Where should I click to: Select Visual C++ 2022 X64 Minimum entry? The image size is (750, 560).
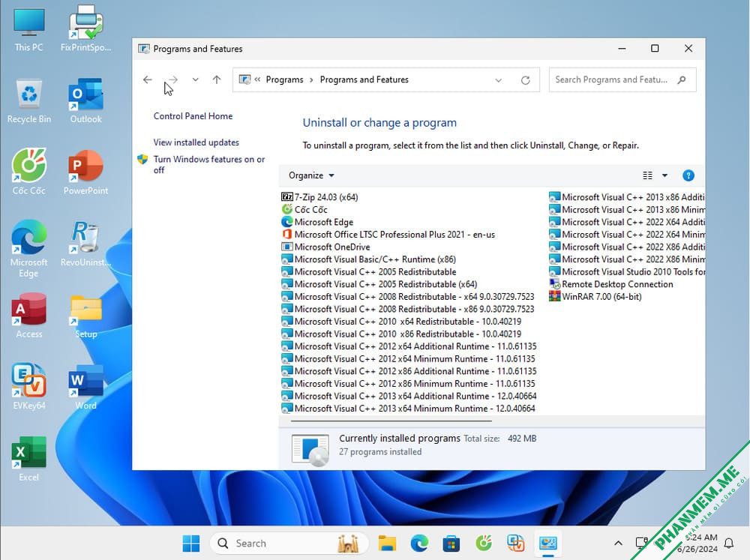626,235
